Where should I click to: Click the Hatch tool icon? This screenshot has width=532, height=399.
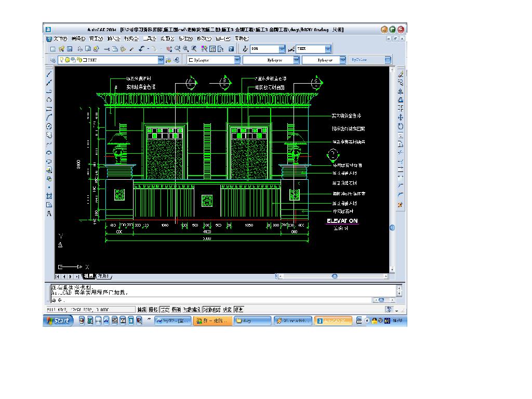pos(49,196)
